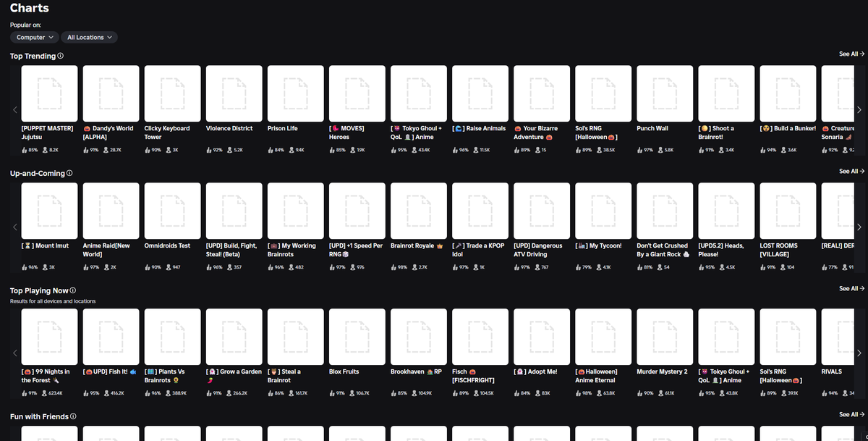Click the 28.7K player count under Dandy's World
This screenshot has height=441, width=868.
point(116,150)
